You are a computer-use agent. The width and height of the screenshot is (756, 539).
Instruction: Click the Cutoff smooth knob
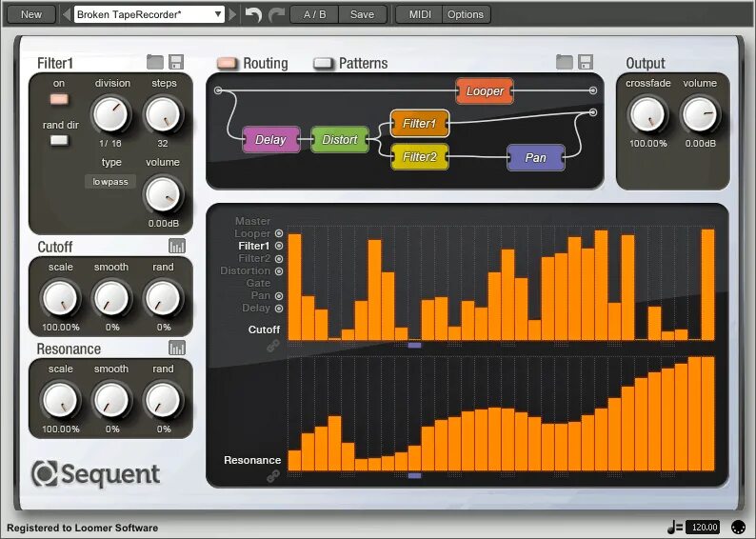point(111,298)
